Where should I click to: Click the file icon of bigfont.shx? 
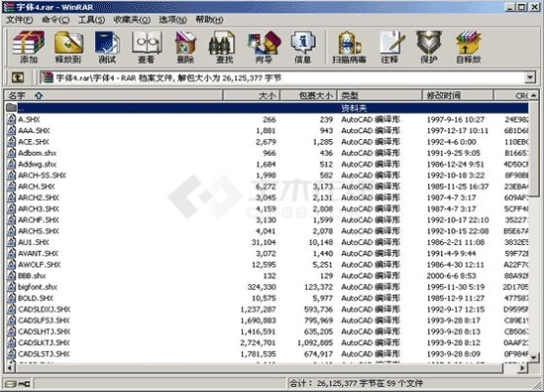pos(11,287)
